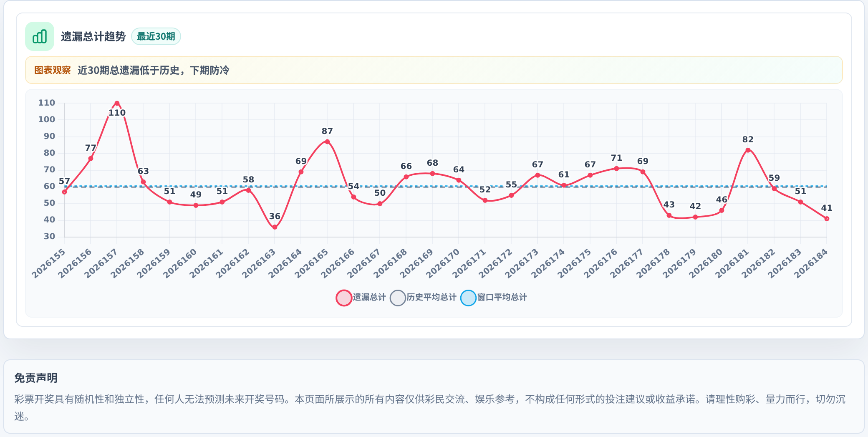Click the x-axis label 2026155
This screenshot has width=868, height=437.
[49, 263]
